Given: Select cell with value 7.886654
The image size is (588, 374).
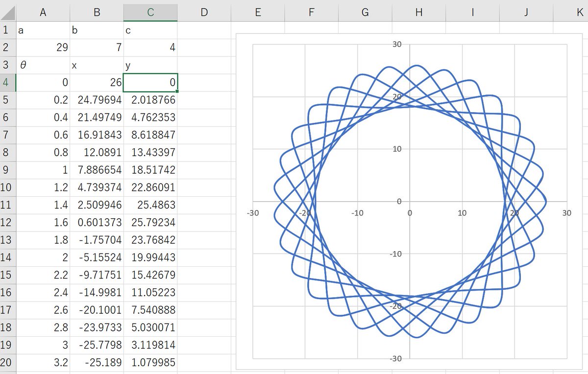Looking at the screenshot, I should point(97,170).
